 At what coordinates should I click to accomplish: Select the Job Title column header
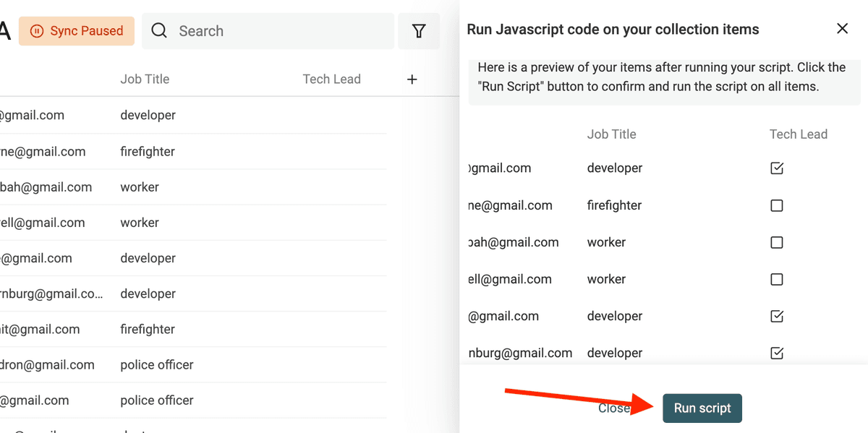pyautogui.click(x=145, y=80)
